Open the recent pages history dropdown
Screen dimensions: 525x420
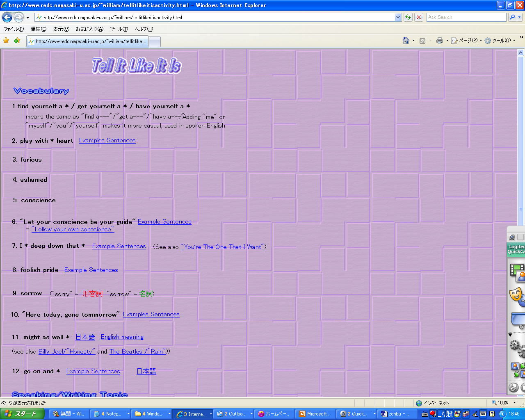[27, 18]
